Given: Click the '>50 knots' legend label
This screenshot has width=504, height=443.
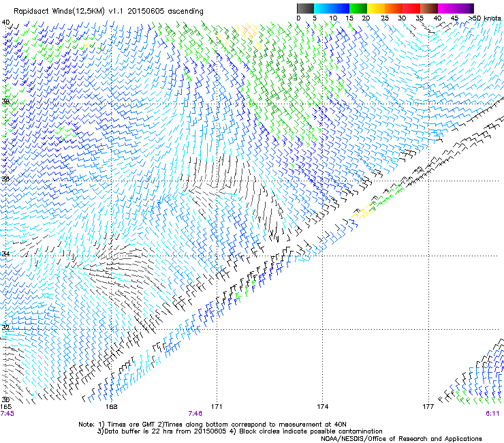Looking at the screenshot, I should [484, 18].
